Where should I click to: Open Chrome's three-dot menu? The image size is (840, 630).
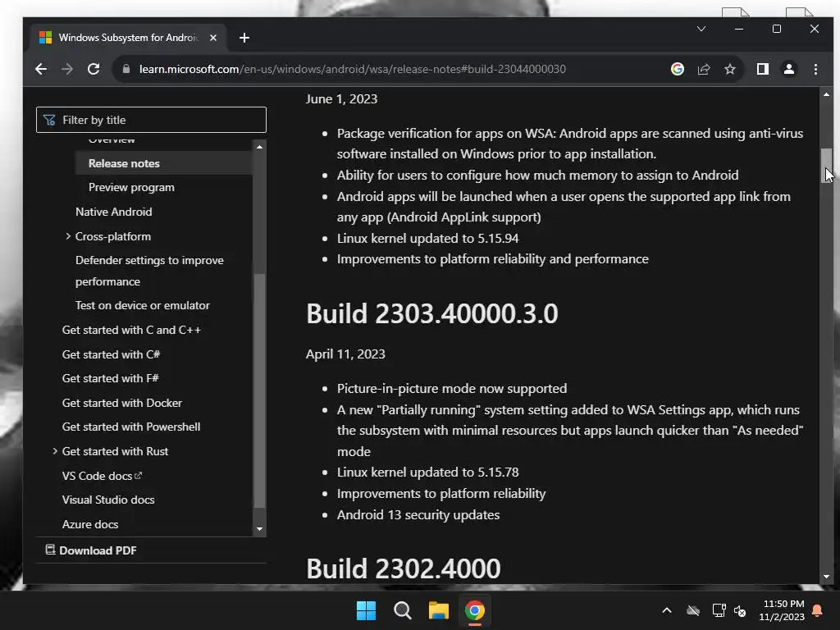point(815,69)
